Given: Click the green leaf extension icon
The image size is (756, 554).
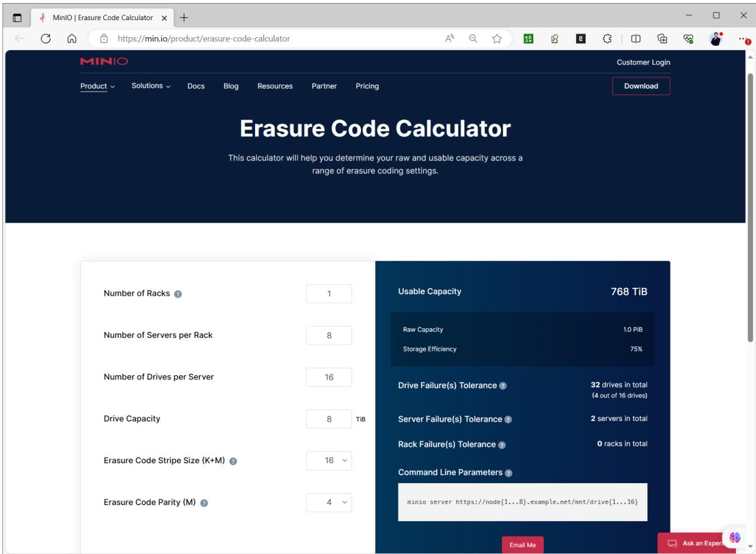Looking at the screenshot, I should pos(556,38).
